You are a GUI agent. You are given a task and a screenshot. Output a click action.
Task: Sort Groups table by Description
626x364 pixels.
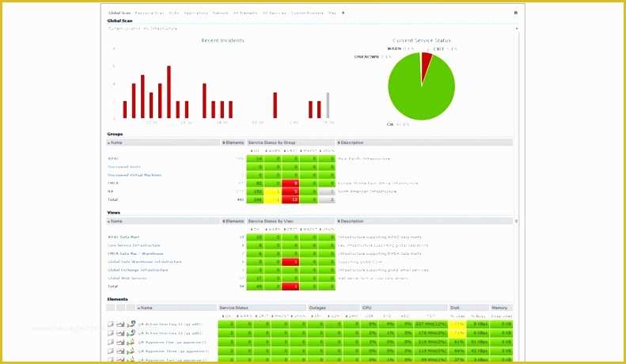424,142
